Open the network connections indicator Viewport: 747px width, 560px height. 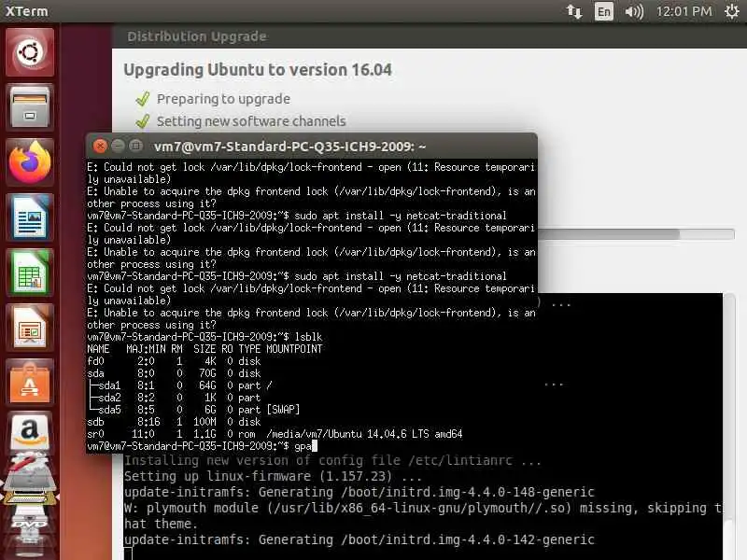click(x=574, y=11)
